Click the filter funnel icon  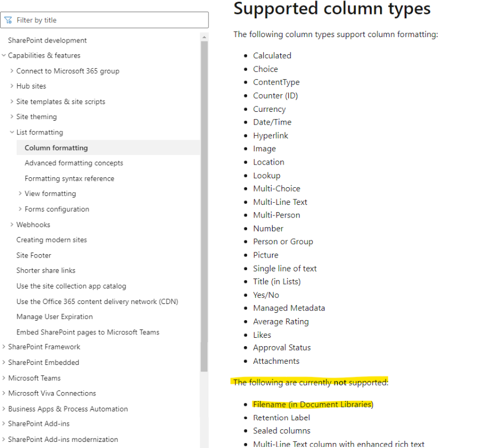[x=8, y=20]
